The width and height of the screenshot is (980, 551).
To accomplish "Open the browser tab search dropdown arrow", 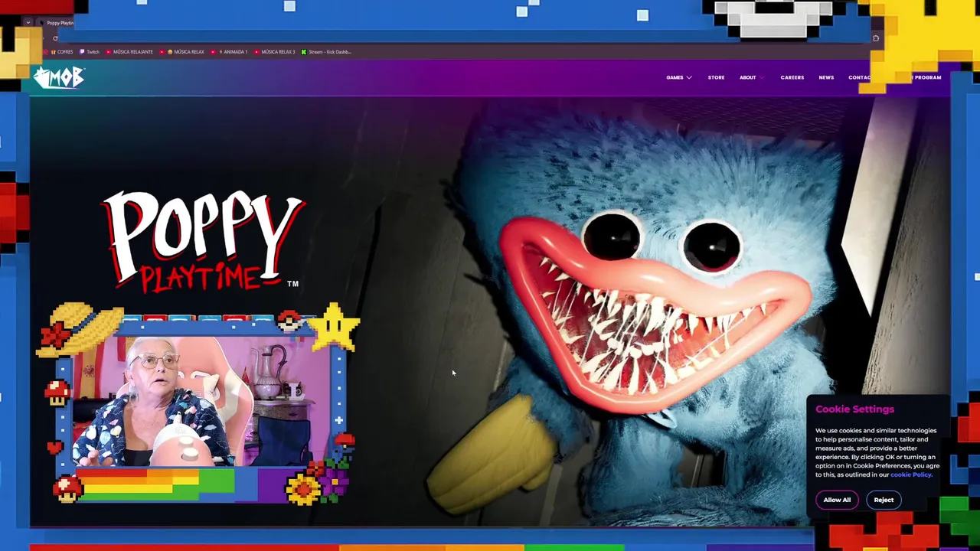I will (28, 22).
